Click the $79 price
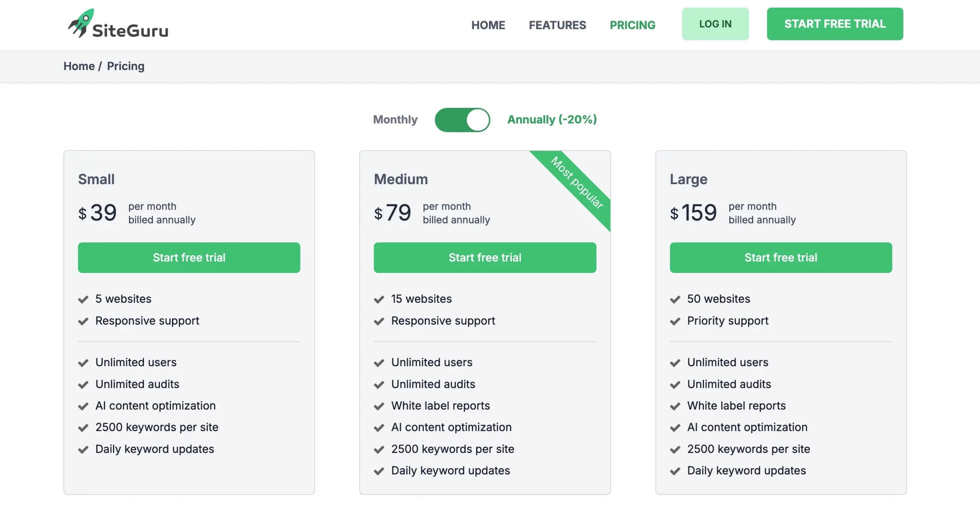This screenshot has width=980, height=524. click(x=392, y=212)
